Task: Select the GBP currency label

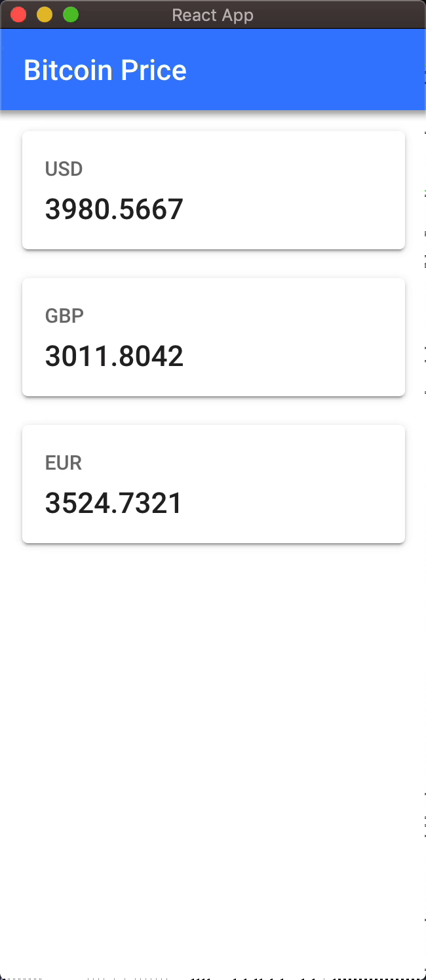Action: click(x=64, y=316)
